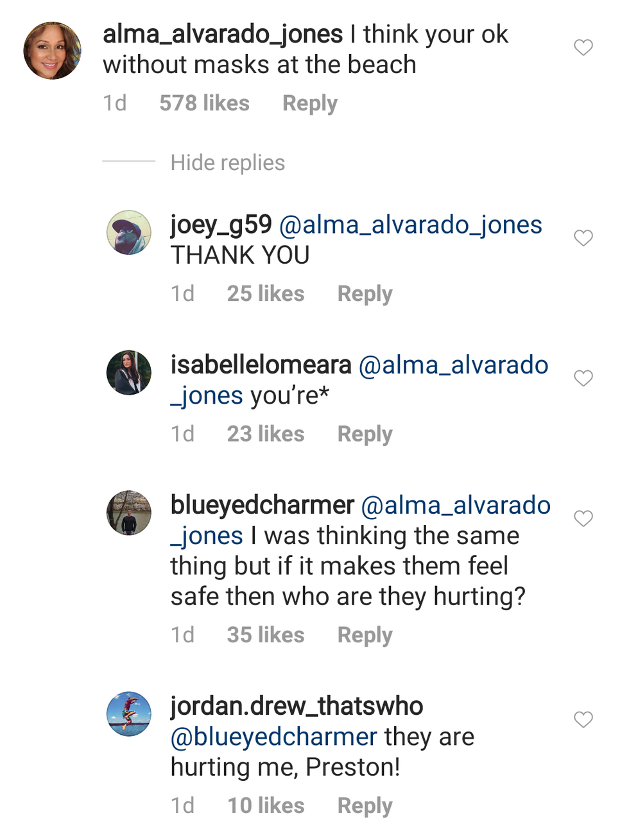This screenshot has height=840, width=629.
Task: Reply to blueyedcharmer's comment
Action: tap(365, 635)
